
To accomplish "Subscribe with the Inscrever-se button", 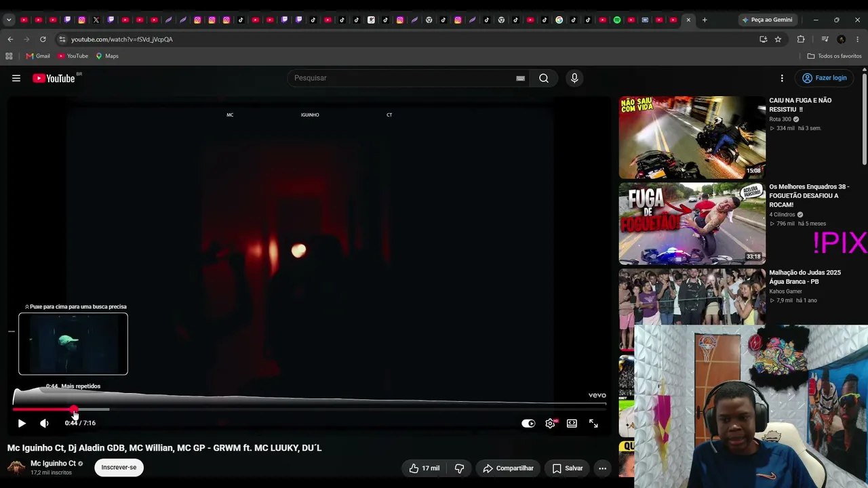I will coord(119,467).
